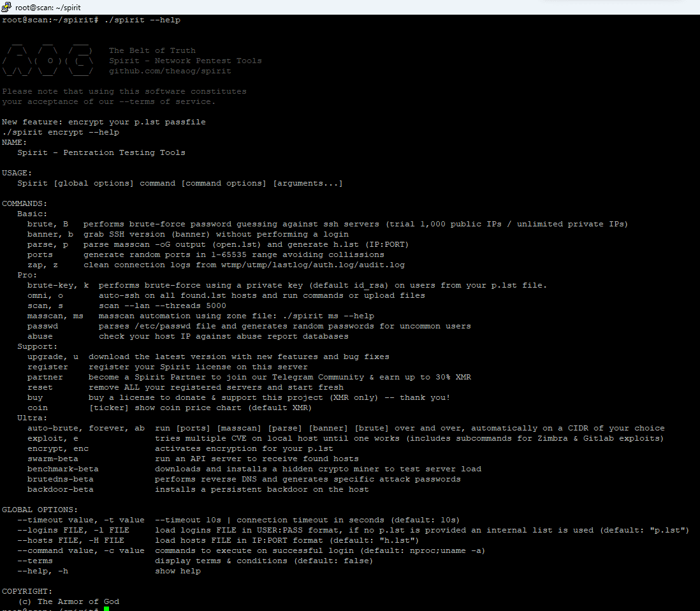Click the window title 'root@scan: ~/spirit'
The width and height of the screenshot is (700, 611).
(x=48, y=8)
